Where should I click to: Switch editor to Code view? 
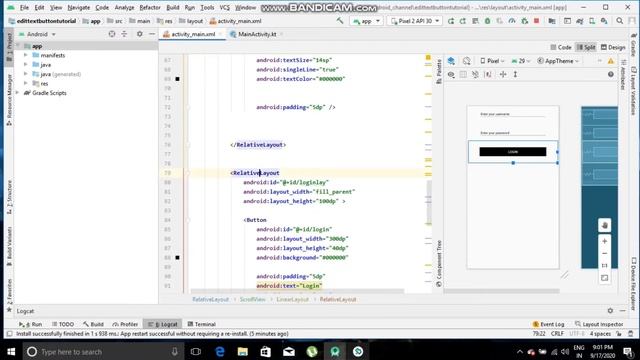[561, 47]
